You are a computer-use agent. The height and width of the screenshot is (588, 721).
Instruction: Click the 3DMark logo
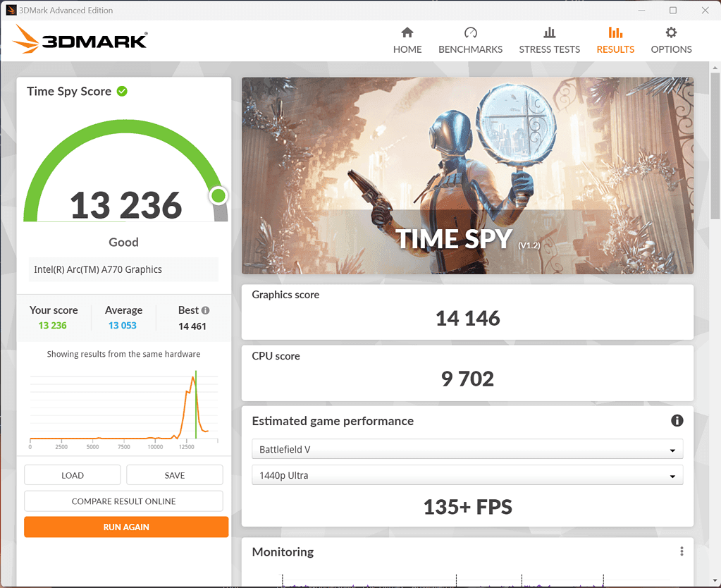pyautogui.click(x=80, y=40)
